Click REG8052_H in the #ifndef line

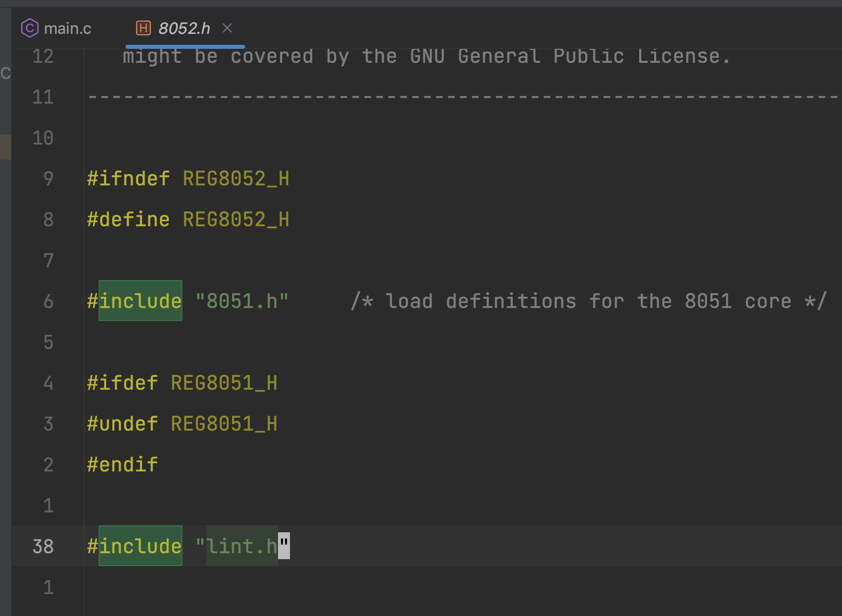tap(236, 178)
